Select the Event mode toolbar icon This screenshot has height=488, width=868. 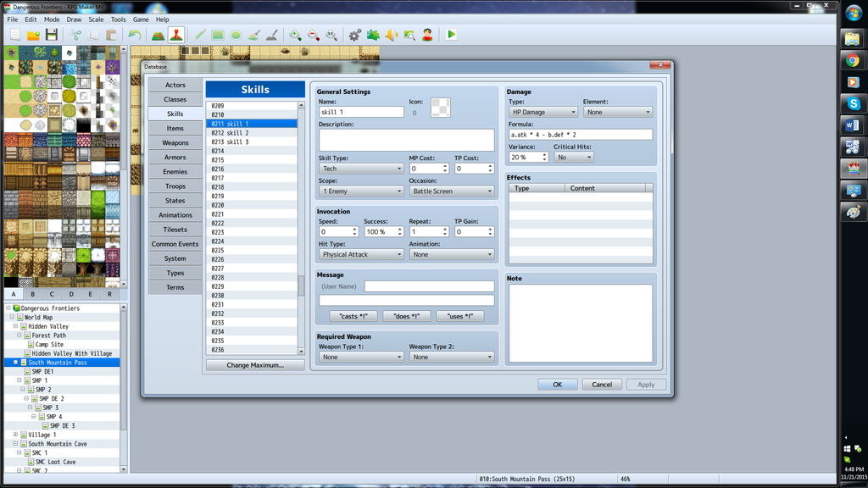175,35
